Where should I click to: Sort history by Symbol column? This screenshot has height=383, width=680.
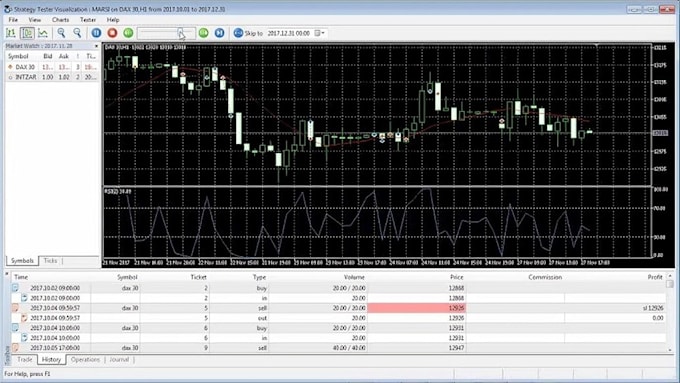tap(127, 277)
